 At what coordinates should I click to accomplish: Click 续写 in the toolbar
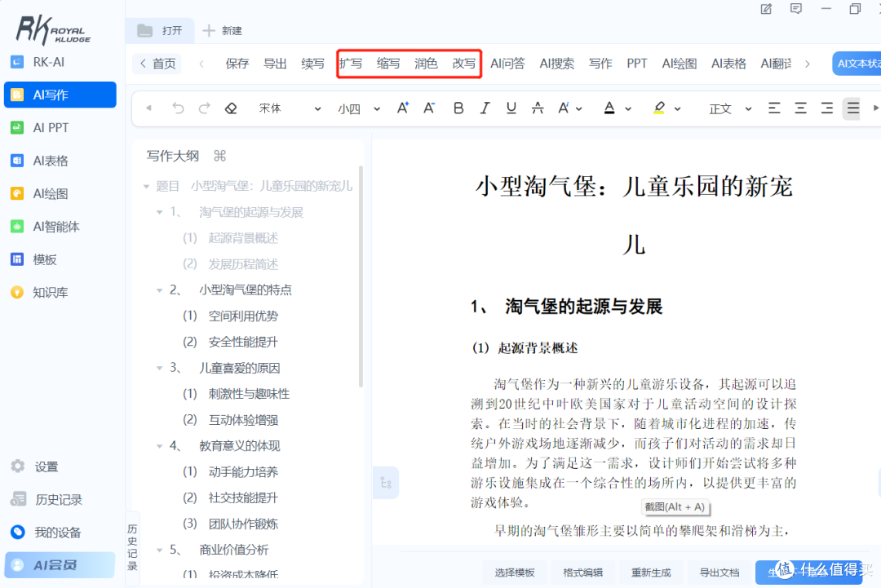[312, 64]
